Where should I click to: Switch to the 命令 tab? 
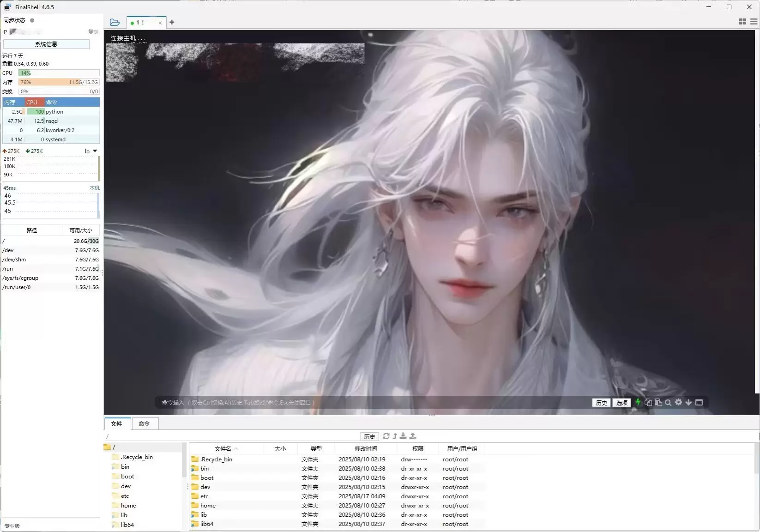pyautogui.click(x=144, y=423)
